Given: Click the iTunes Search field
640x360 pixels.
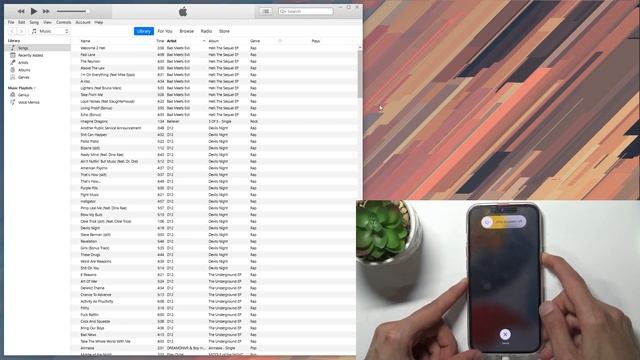Looking at the screenshot, I should (x=306, y=11).
